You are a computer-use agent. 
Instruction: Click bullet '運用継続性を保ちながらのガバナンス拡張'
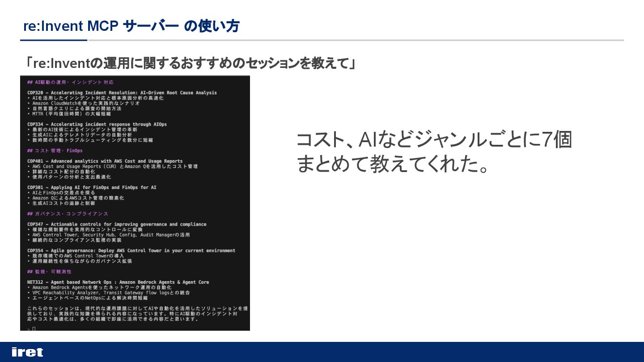pos(80,261)
